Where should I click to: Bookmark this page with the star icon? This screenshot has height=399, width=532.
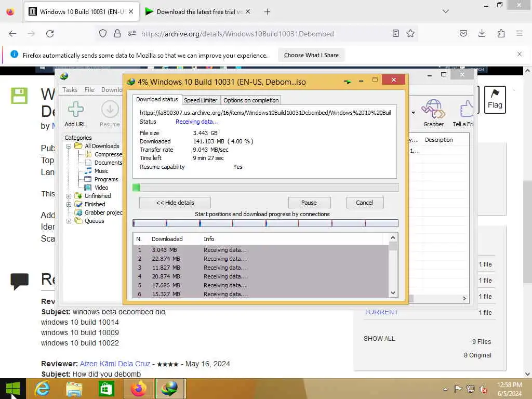[x=410, y=33]
